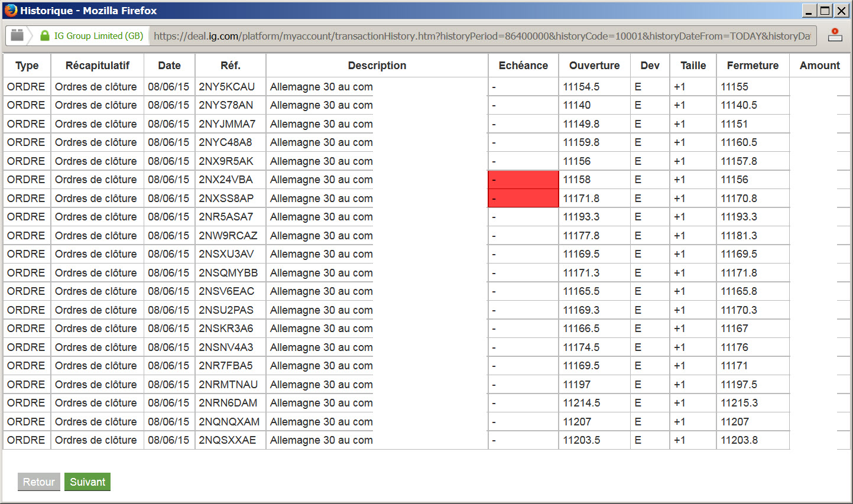Click the Récapitulatif column header
853x504 pixels.
click(98, 66)
